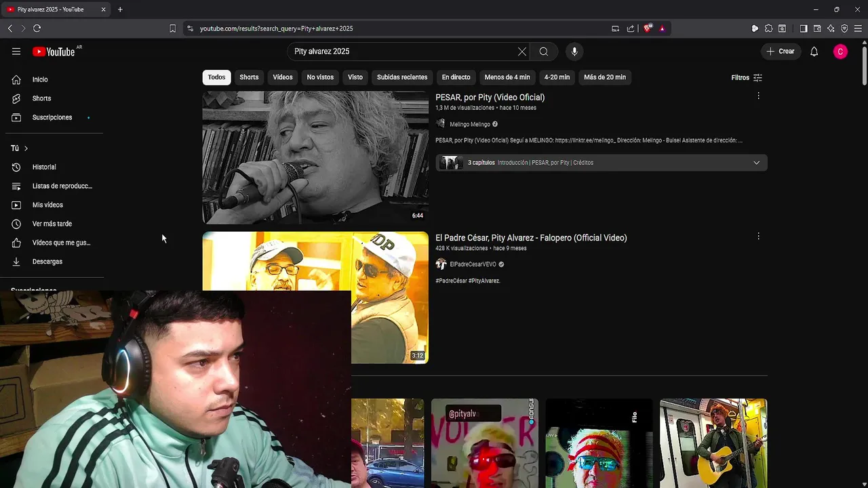Open the Filtros search filters
The height and width of the screenshot is (488, 868).
pos(747,77)
